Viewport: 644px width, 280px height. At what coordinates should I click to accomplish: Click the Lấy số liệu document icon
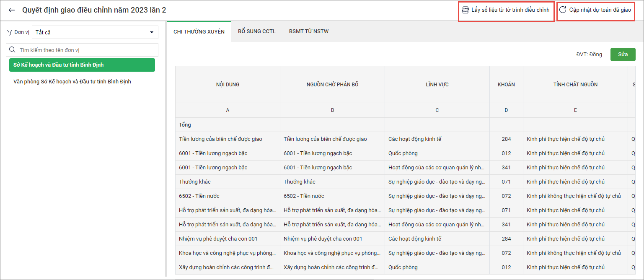[465, 10]
